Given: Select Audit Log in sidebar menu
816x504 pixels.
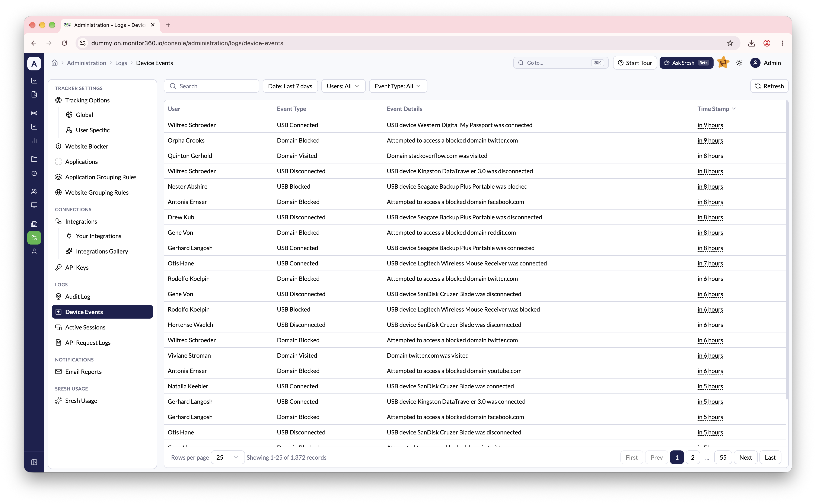Looking at the screenshot, I should point(102,296).
